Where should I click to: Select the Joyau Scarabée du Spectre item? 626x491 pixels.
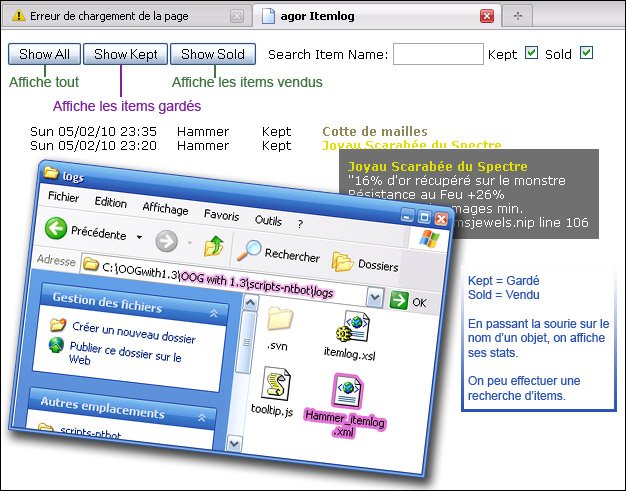(x=411, y=145)
